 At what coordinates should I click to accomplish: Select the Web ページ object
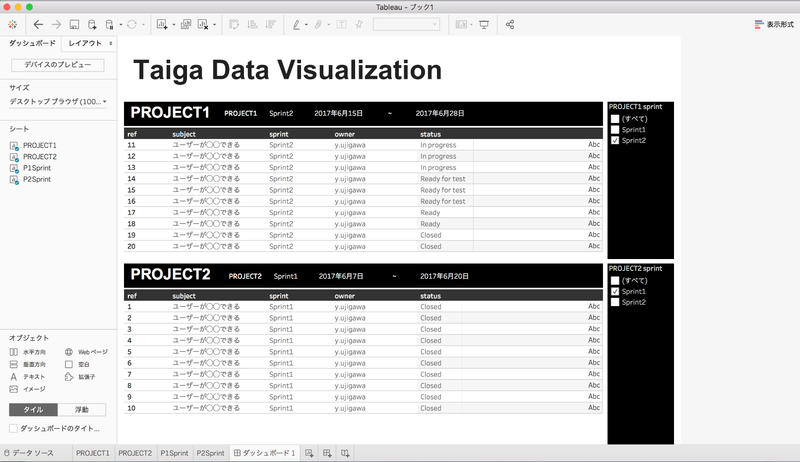pos(86,352)
